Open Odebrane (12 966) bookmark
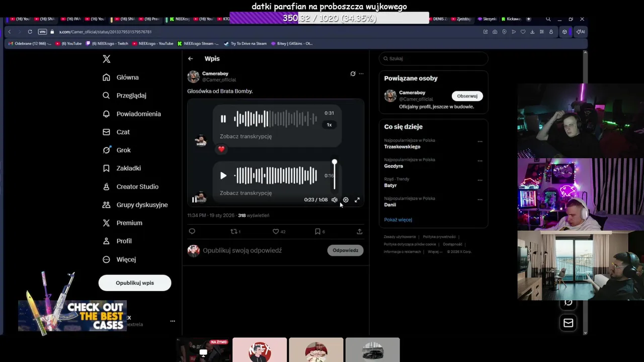The height and width of the screenshot is (362, 644). (29, 43)
